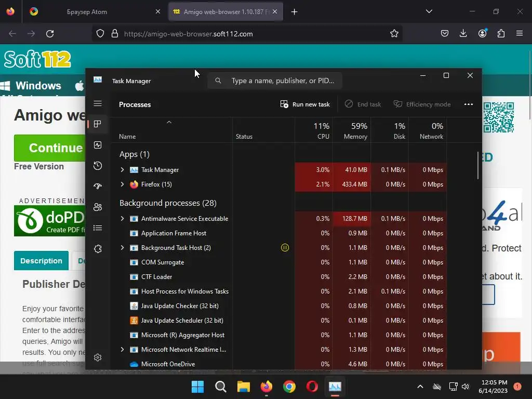The image size is (532, 399).
Task: Show site security padlock info
Action: (x=115, y=34)
